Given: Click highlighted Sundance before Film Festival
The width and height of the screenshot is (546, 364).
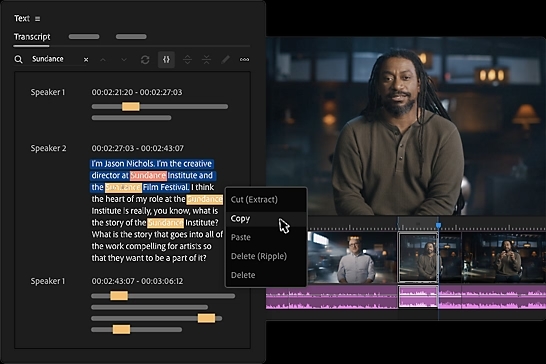Looking at the screenshot, I should pos(123,187).
